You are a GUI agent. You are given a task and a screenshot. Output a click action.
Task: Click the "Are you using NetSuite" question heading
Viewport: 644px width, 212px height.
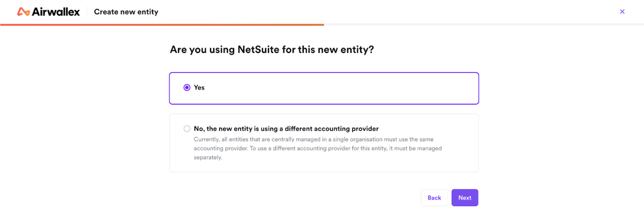[272, 49]
